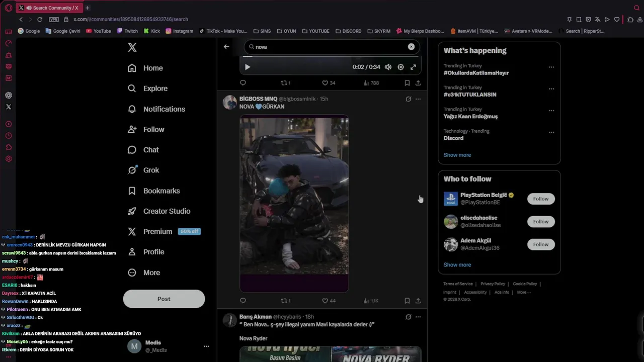Open Grok actions on BİGBOSS MNQ post
The image size is (644, 362).
pos(409,99)
